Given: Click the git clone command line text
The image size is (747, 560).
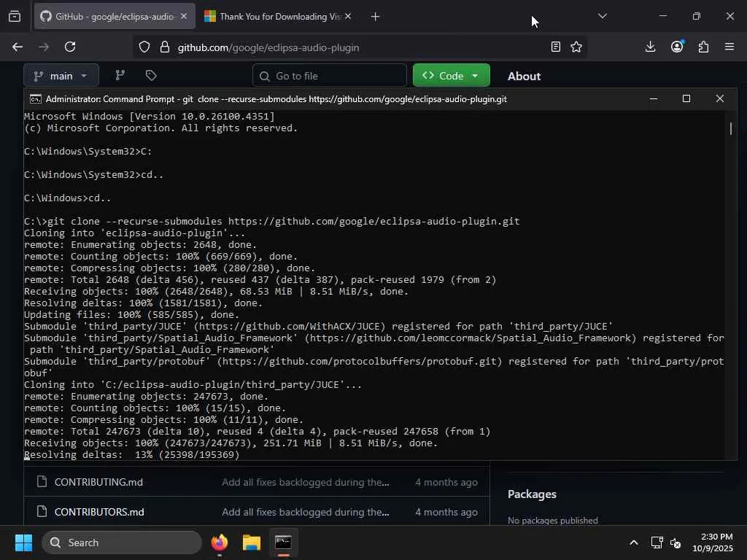Looking at the screenshot, I should click(284, 222).
